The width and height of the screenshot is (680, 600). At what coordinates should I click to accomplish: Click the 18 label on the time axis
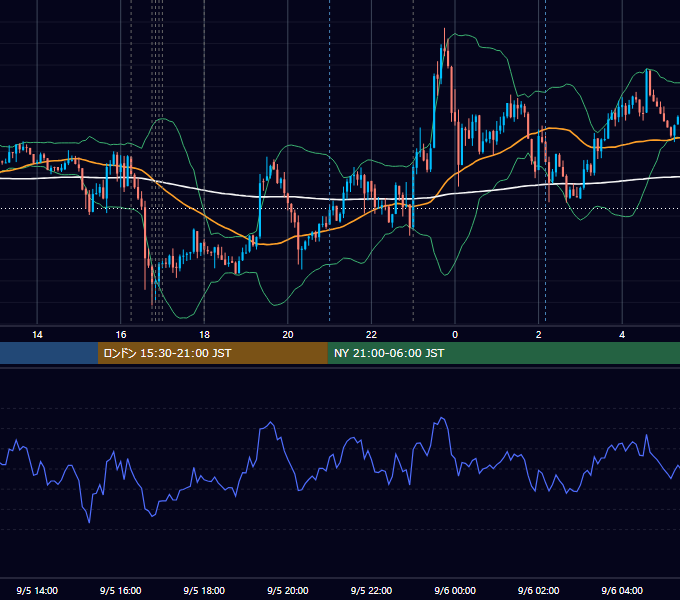pos(204,335)
